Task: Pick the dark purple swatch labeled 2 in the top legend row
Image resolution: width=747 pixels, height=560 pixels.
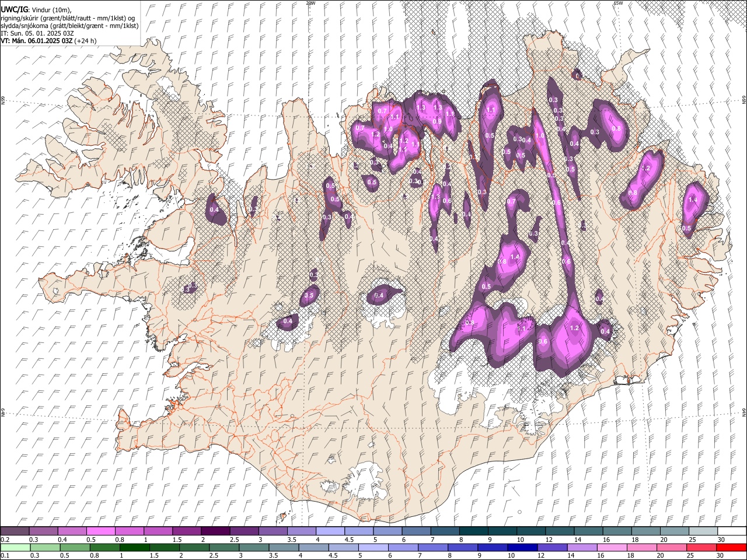Action: (215, 531)
